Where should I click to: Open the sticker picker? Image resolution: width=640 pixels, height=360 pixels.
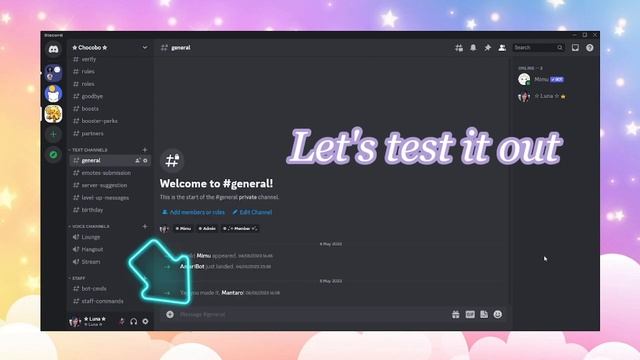484,314
